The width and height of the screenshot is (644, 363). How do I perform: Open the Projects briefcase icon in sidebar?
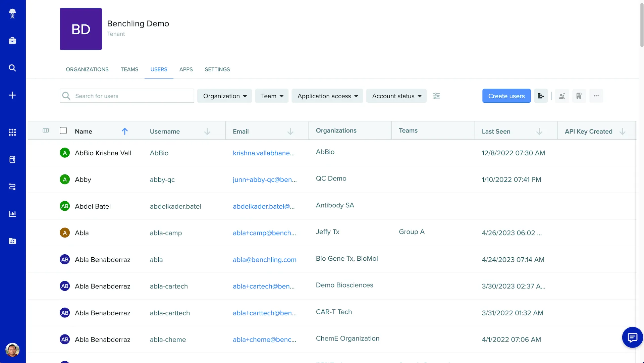(12, 41)
